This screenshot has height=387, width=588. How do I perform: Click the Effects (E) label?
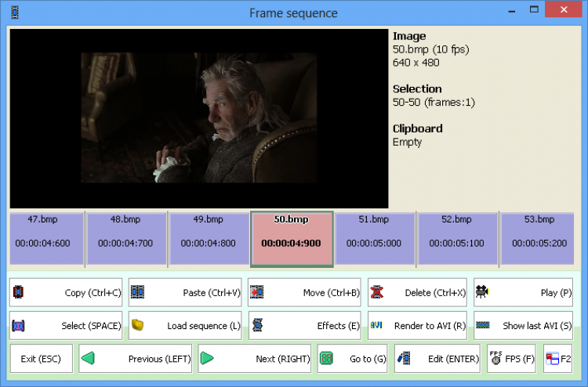[x=338, y=326]
